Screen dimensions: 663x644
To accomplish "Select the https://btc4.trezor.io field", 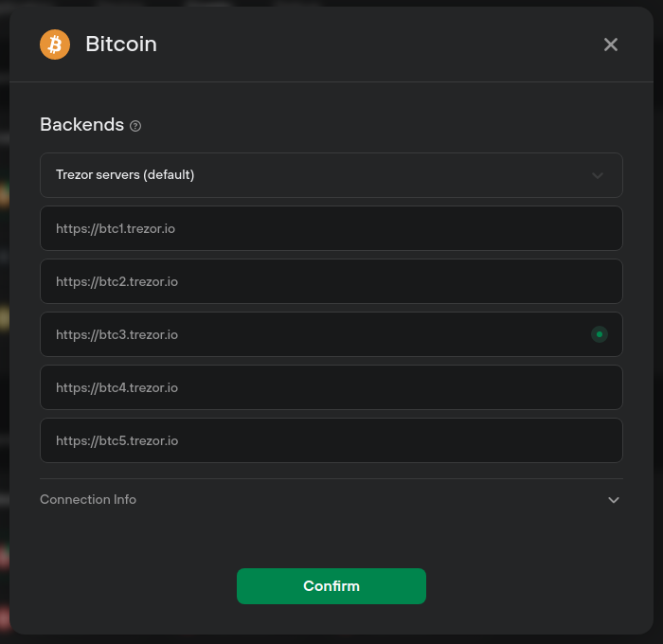I will tap(331, 387).
